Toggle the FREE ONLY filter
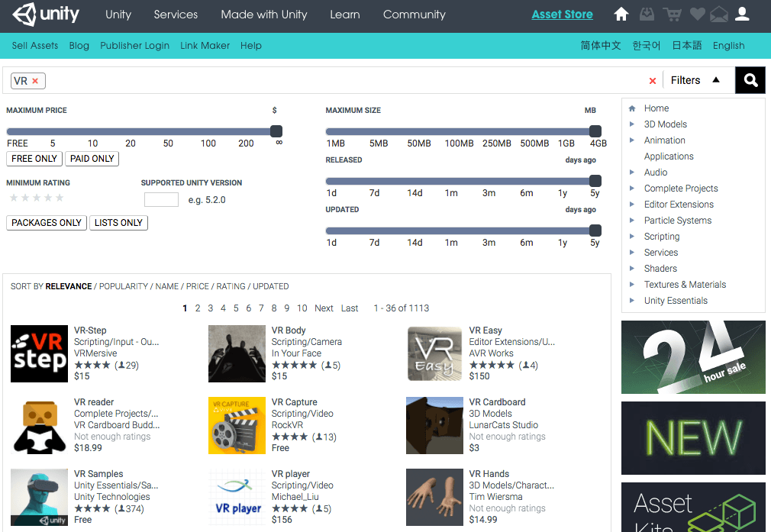Viewport: 771px width, 532px height. tap(34, 159)
